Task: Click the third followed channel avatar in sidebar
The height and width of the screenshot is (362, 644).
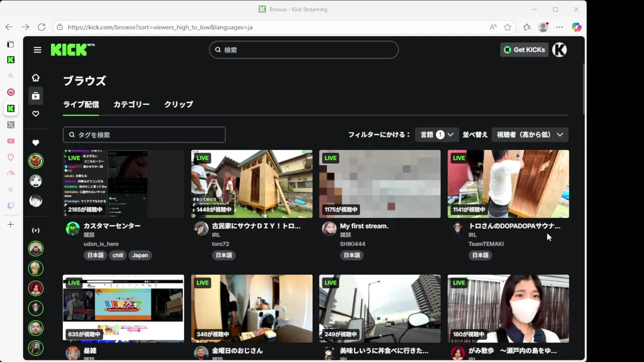Action: (36, 201)
